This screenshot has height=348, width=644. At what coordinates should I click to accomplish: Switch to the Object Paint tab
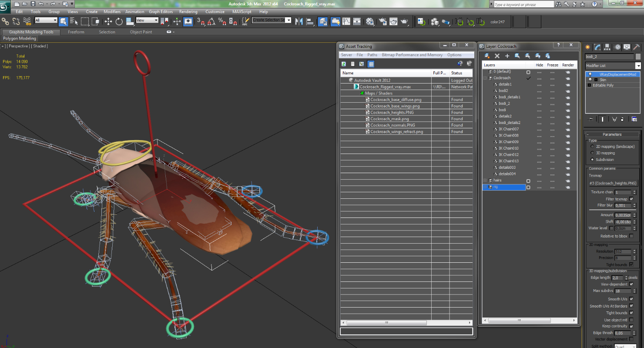(141, 32)
